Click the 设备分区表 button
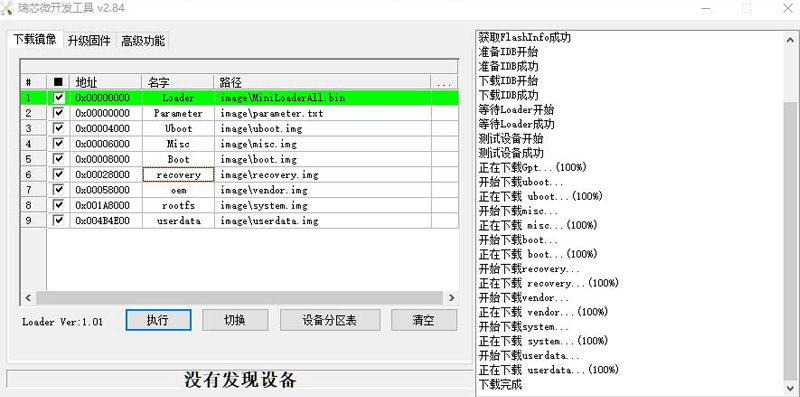This screenshot has width=800, height=397. [x=330, y=320]
